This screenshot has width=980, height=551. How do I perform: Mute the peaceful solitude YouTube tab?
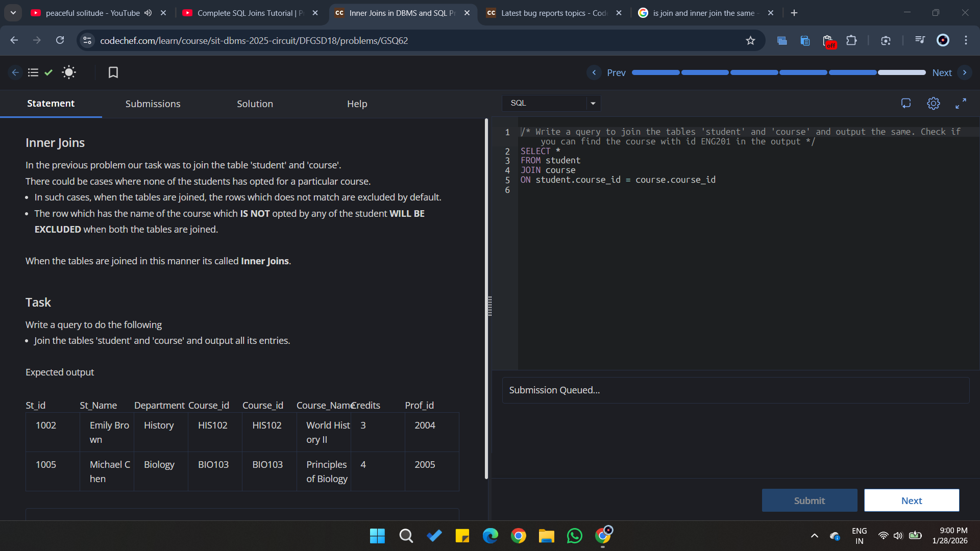148,13
